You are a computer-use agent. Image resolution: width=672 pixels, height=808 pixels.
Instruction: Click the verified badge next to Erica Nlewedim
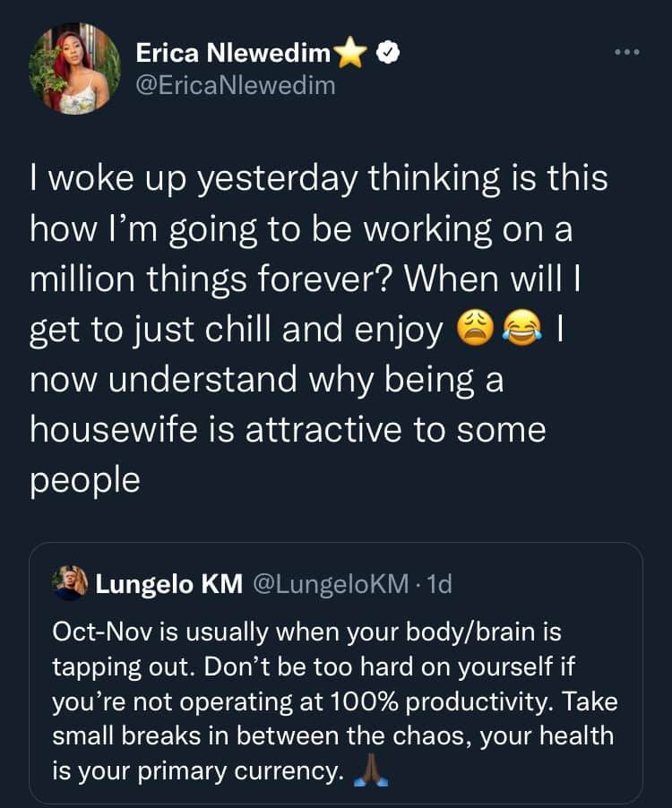[388, 53]
